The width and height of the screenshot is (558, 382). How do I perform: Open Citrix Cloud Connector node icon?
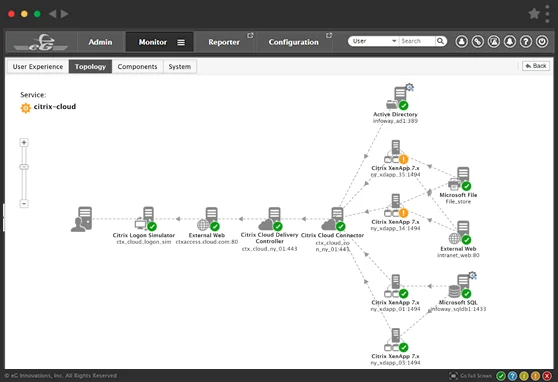click(333, 219)
